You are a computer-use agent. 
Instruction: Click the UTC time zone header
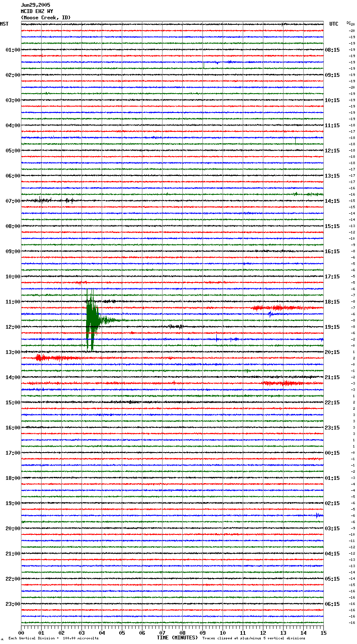tap(333, 24)
